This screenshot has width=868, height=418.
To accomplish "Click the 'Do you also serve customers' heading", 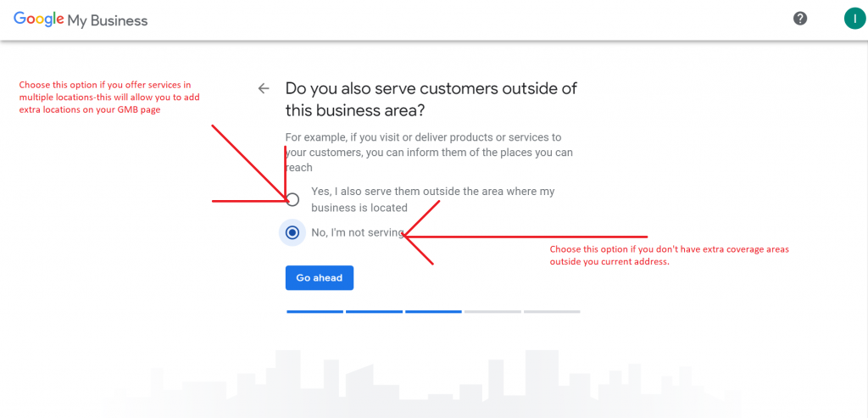I will (431, 99).
